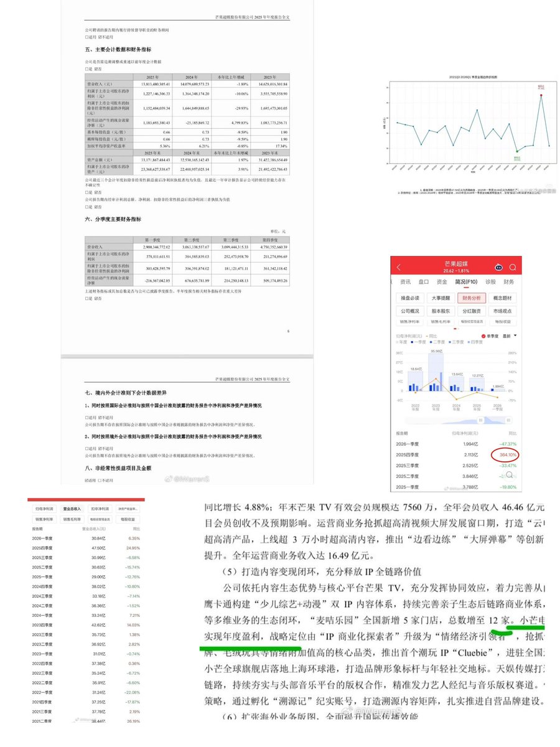
Task: Select the 营业总收入 metric tab
Action: click(x=72, y=509)
